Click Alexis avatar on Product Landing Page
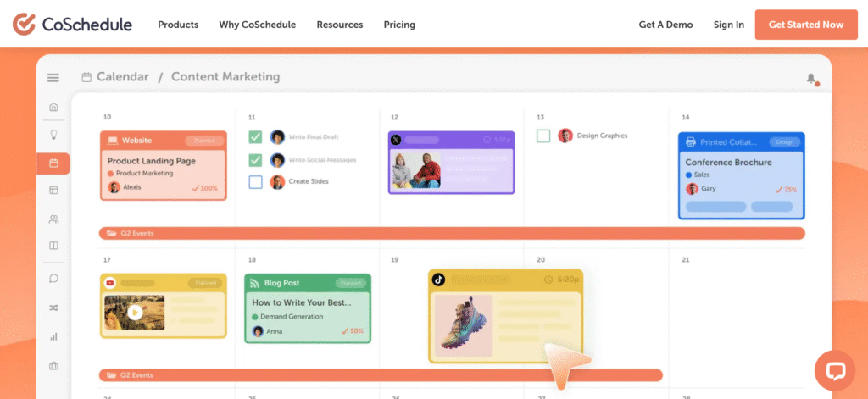This screenshot has width=868, height=399. coord(114,187)
